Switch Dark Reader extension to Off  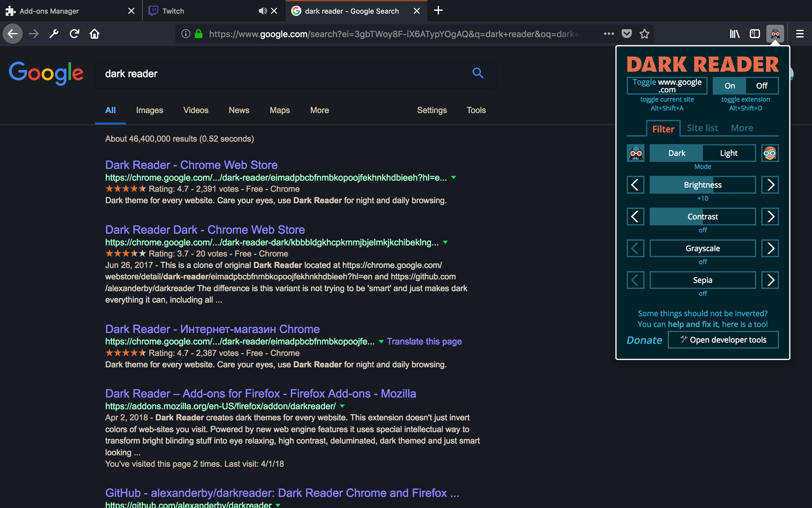pos(762,86)
